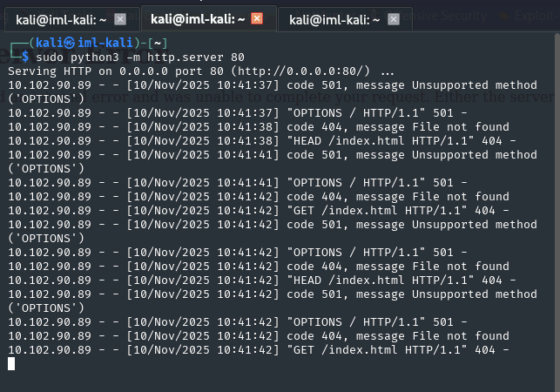The image size is (560, 392).
Task: Switch to the first kali@iml-kali terminal tab
Action: (59, 18)
